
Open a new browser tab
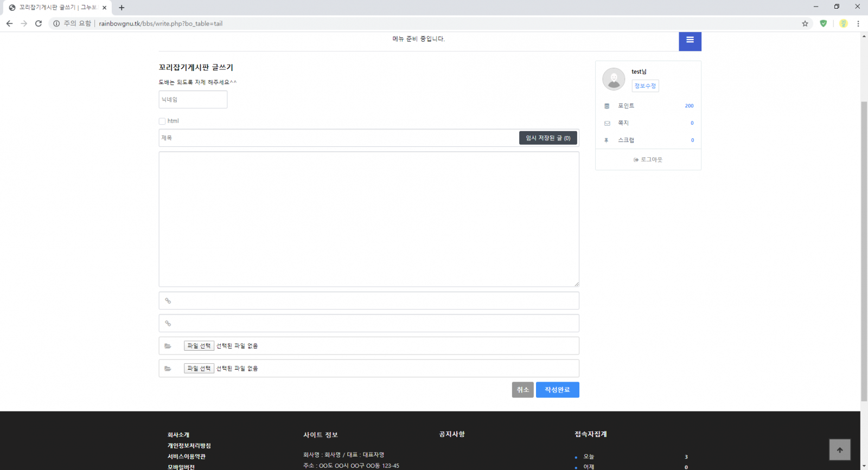click(x=122, y=8)
